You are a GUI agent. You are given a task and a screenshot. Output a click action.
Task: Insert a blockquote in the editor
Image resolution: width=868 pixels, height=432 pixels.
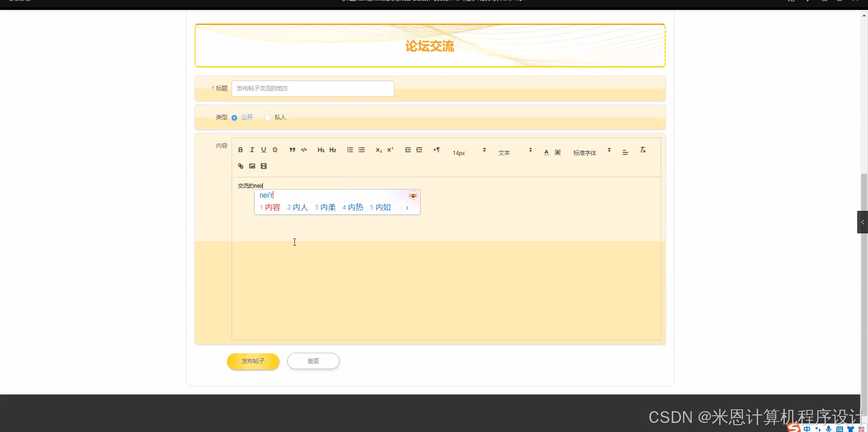(292, 150)
